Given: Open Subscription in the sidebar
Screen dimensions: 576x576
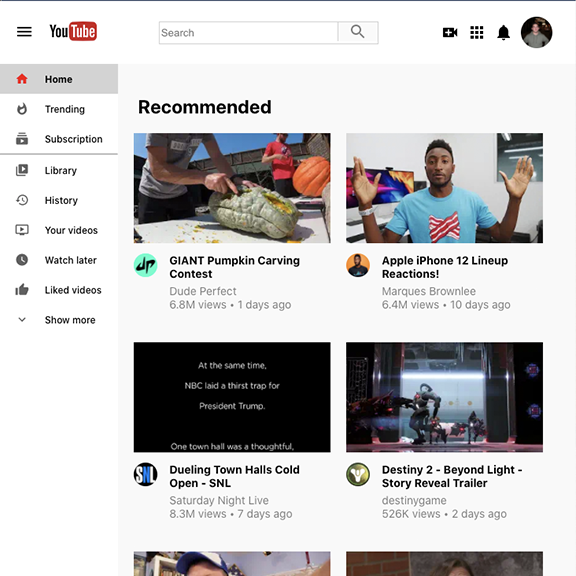Looking at the screenshot, I should [x=59, y=139].
